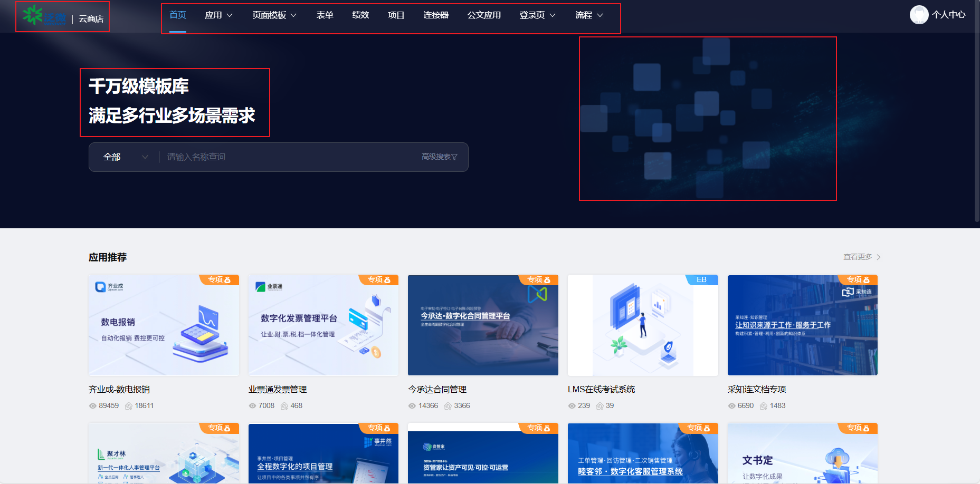Open the 资管家 thumbnail

pyautogui.click(x=483, y=453)
